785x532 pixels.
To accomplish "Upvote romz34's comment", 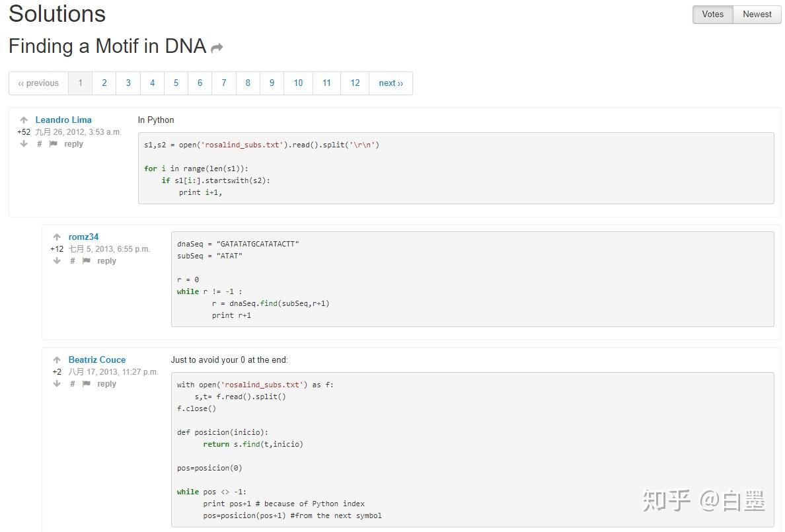I will coord(57,237).
